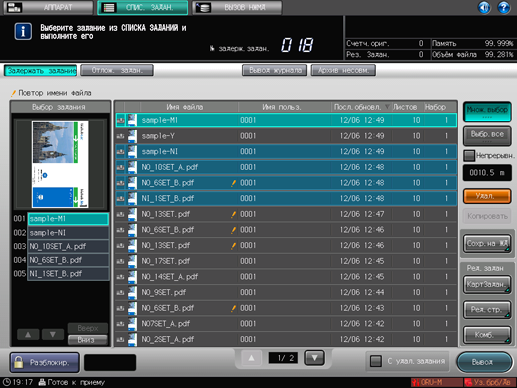
Task: Select the Hold Job tab
Action: coord(41,71)
